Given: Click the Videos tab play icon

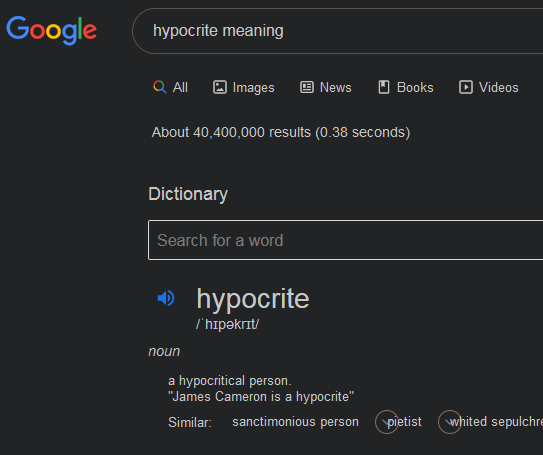Looking at the screenshot, I should [x=466, y=87].
